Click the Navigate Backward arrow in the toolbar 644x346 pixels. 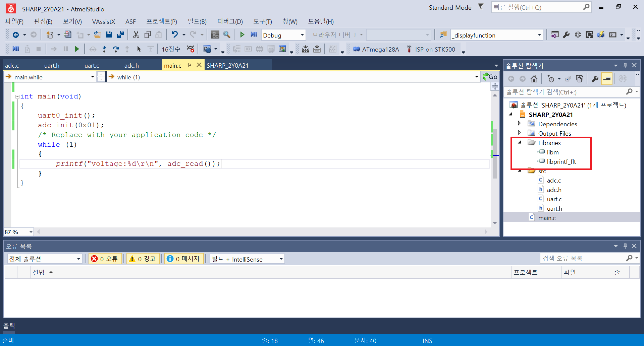point(15,35)
